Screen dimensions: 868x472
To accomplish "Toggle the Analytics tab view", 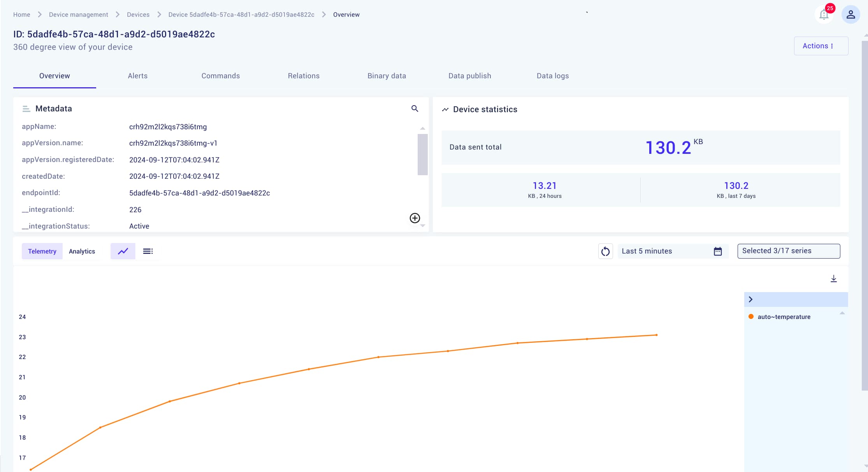I will pyautogui.click(x=83, y=251).
